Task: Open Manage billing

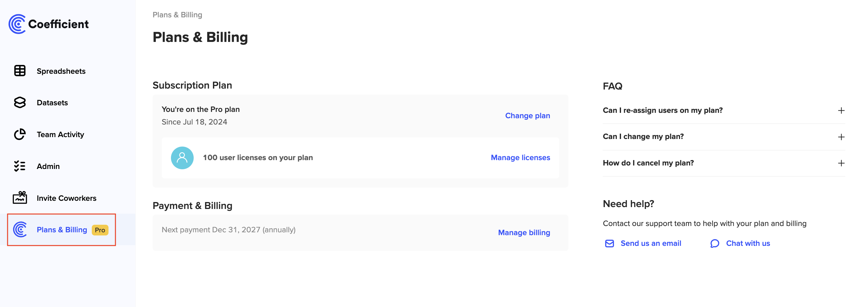Action: pyautogui.click(x=524, y=232)
